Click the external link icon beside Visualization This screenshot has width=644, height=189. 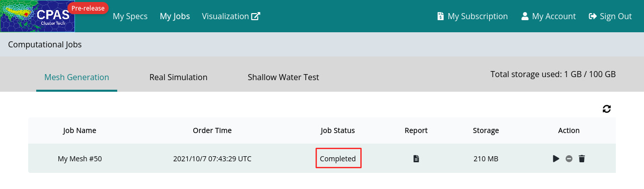(x=256, y=16)
